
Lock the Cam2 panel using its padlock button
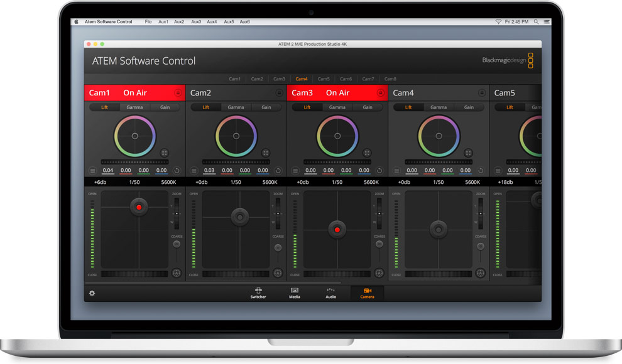coord(278,92)
